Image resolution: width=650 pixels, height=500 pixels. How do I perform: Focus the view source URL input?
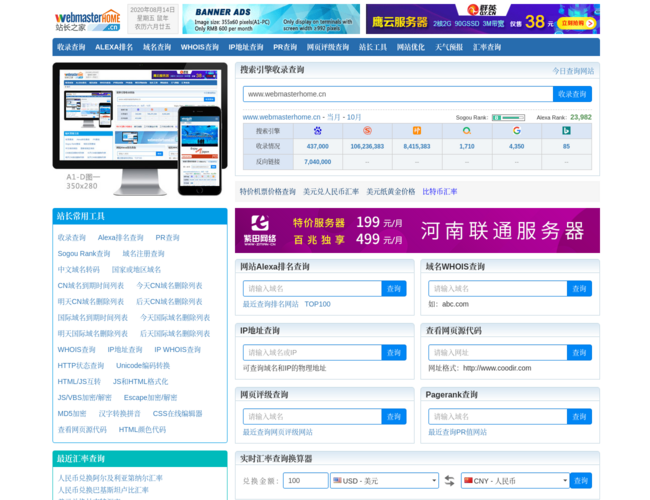(x=497, y=352)
